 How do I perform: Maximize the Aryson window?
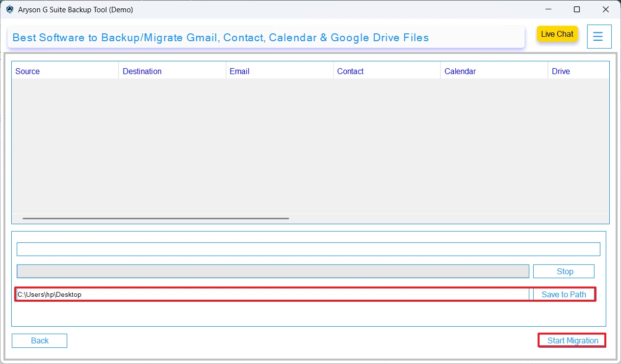[x=577, y=9]
